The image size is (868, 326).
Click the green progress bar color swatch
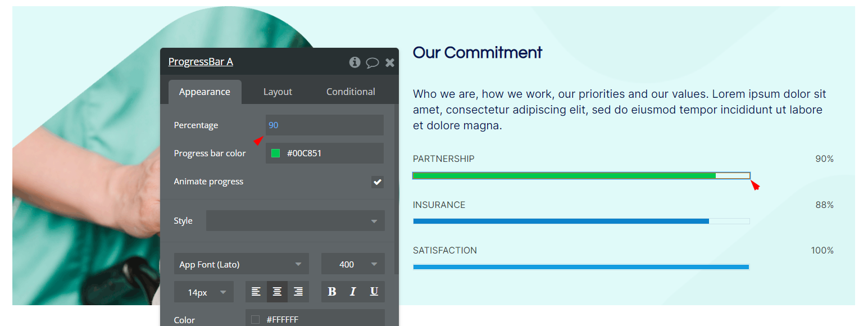pyautogui.click(x=276, y=153)
